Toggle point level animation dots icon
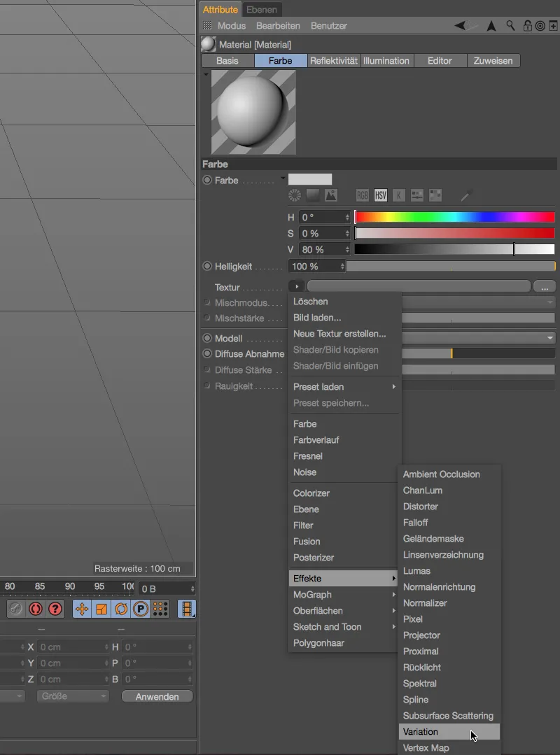This screenshot has width=560, height=755. [x=160, y=609]
